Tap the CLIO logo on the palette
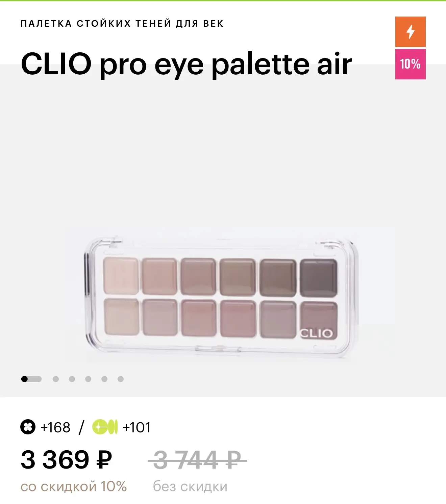 click(316, 333)
